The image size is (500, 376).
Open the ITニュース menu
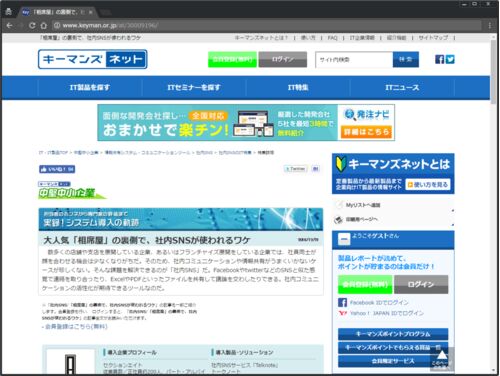[402, 88]
